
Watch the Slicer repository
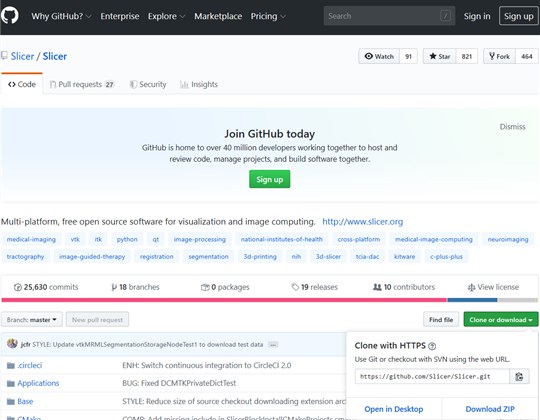point(379,56)
